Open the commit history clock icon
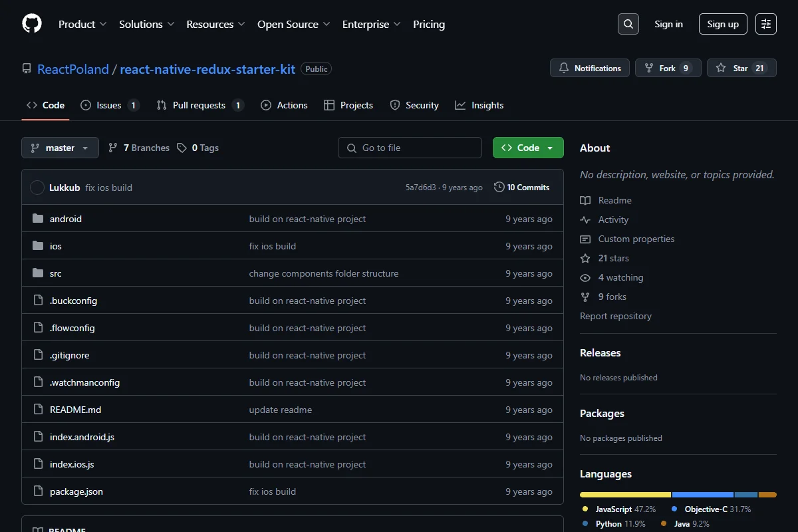 499,188
